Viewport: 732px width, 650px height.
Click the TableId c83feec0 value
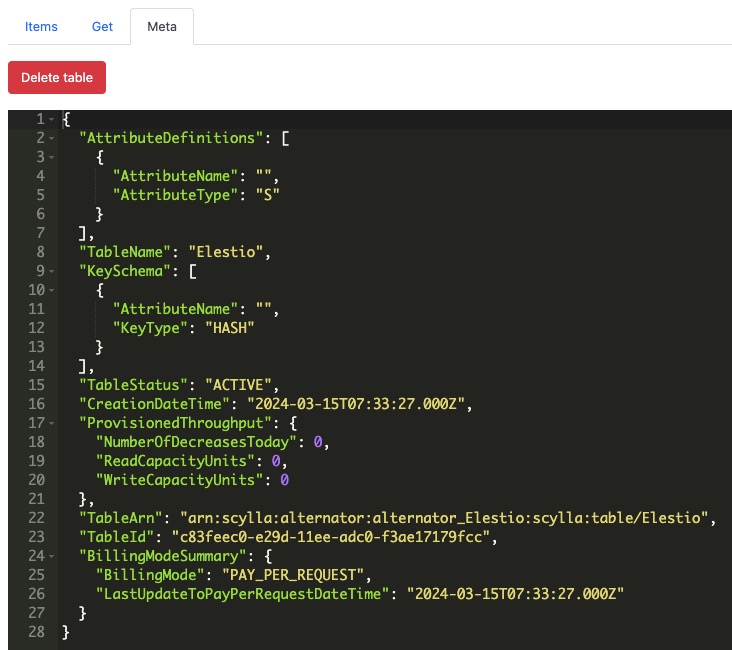pyautogui.click(x=331, y=537)
